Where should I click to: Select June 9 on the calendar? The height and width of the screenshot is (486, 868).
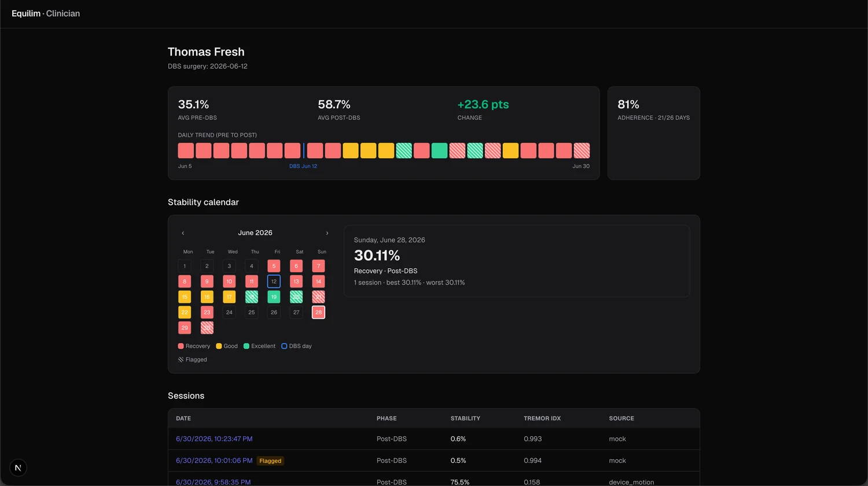(207, 282)
